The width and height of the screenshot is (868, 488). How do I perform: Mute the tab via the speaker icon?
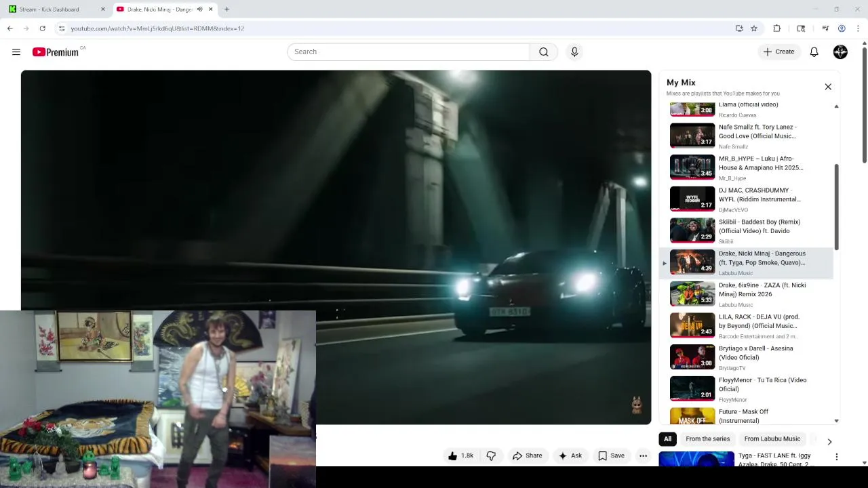pos(199,9)
